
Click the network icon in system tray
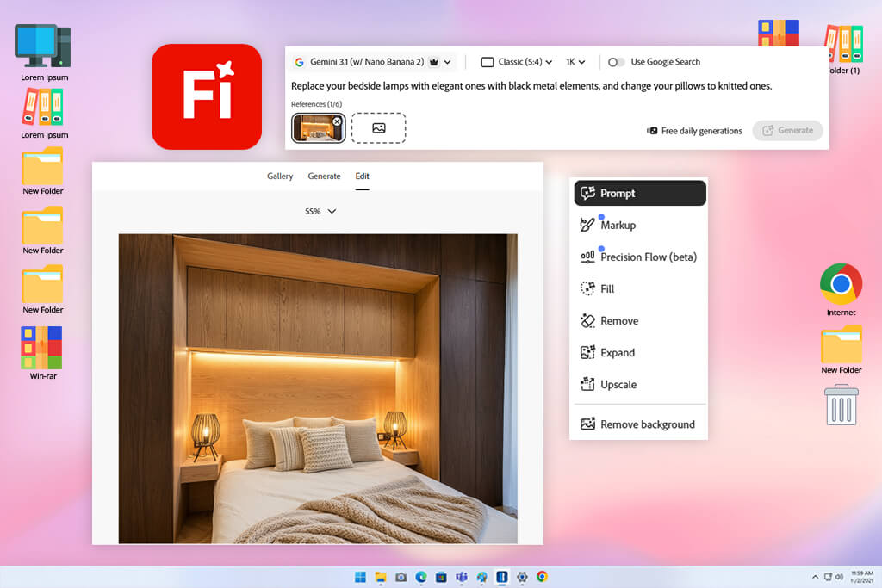pos(828,577)
